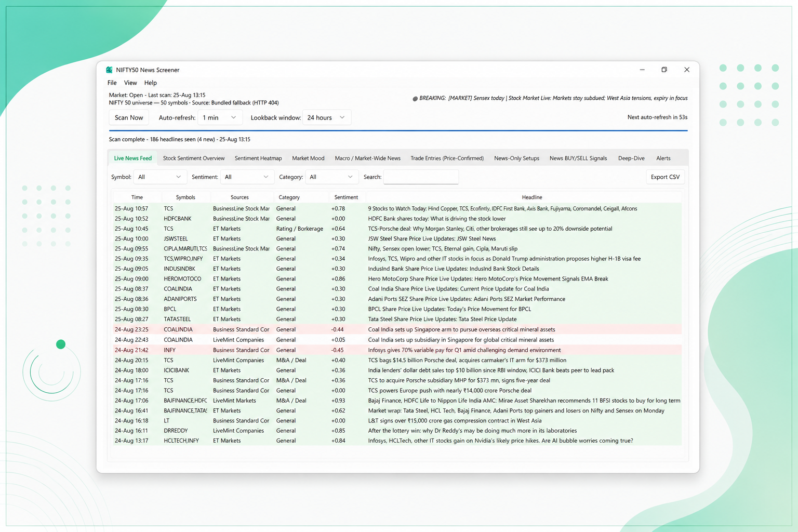Click the Category column header
This screenshot has height=532, width=798.
[289, 197]
